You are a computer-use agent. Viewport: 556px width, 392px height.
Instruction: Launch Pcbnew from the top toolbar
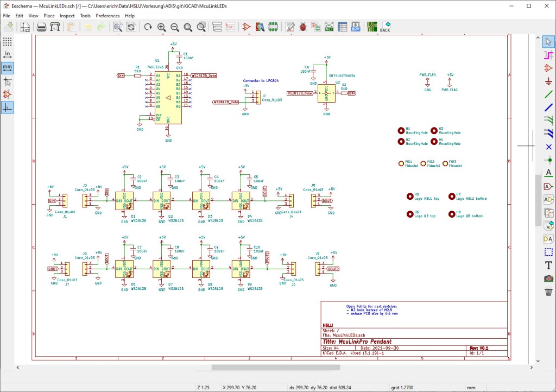(x=373, y=26)
